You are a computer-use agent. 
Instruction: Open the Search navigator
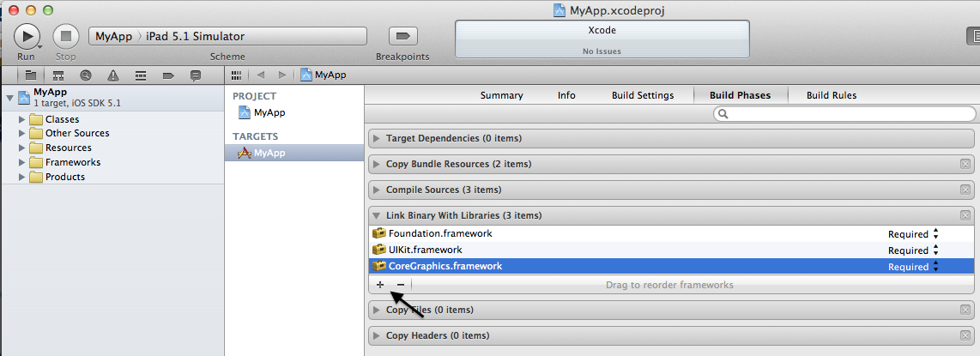tap(86, 75)
